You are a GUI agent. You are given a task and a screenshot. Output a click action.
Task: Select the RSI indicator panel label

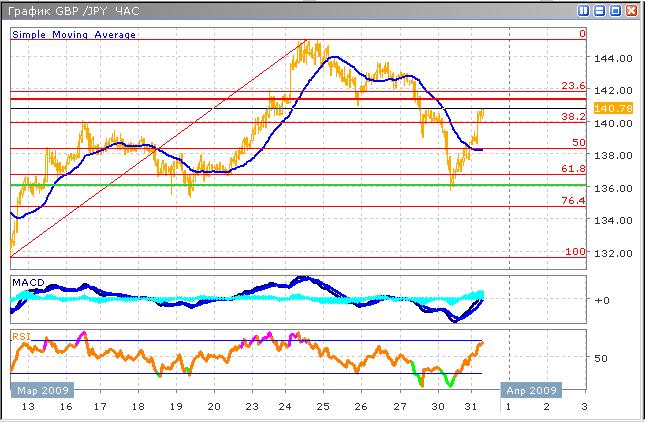tap(20, 337)
